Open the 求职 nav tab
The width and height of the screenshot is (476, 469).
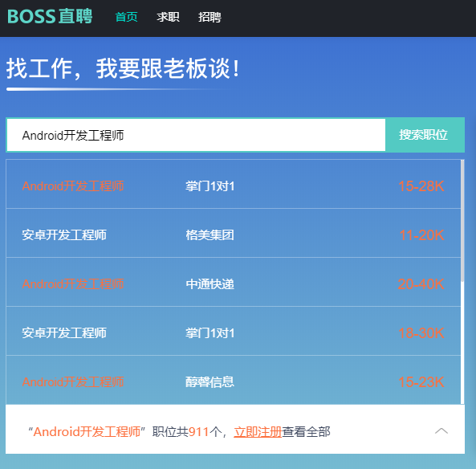169,17
